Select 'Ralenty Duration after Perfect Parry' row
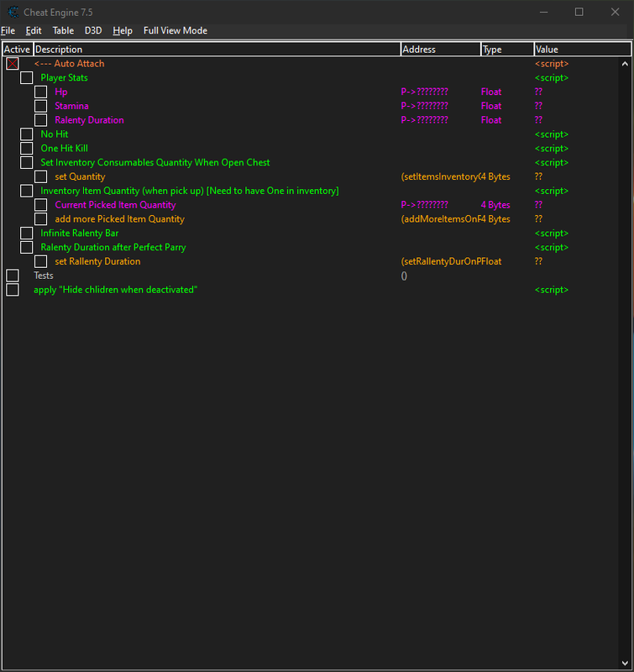 pyautogui.click(x=113, y=247)
